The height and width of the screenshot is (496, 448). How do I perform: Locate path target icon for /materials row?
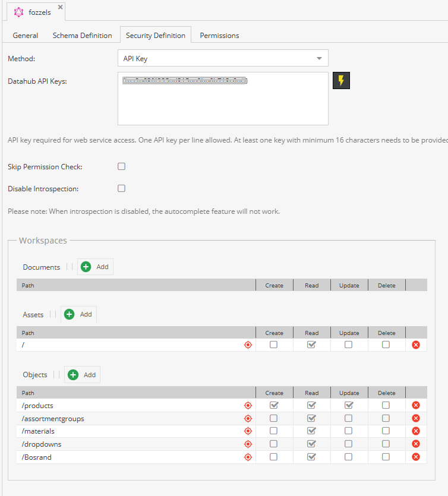coord(248,431)
